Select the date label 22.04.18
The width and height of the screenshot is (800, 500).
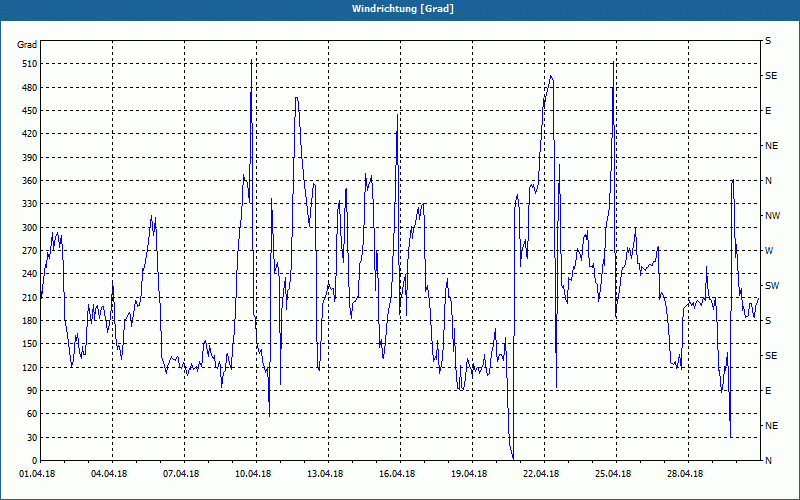pyautogui.click(x=541, y=474)
